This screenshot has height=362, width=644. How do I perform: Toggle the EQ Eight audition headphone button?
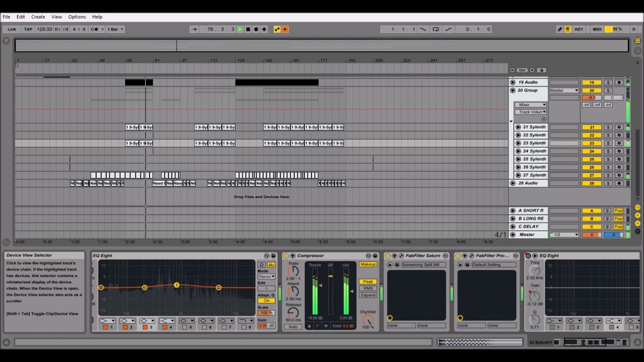pyautogui.click(x=262, y=264)
